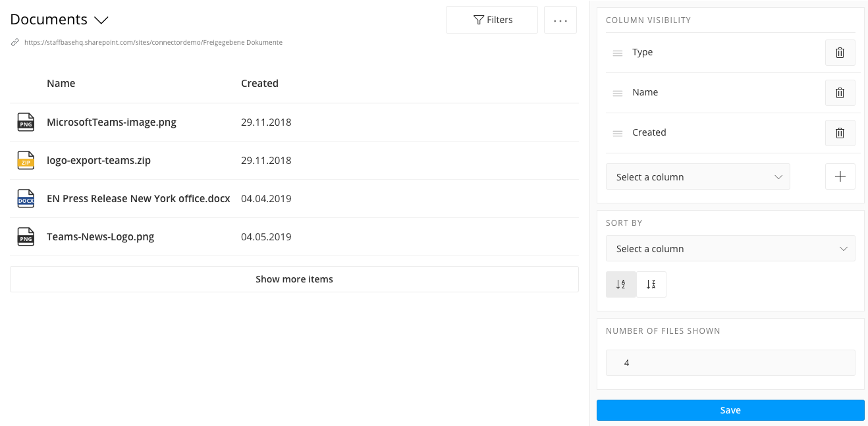Click the link icon beside the SharePoint URL
The height and width of the screenshot is (426, 868).
14,42
